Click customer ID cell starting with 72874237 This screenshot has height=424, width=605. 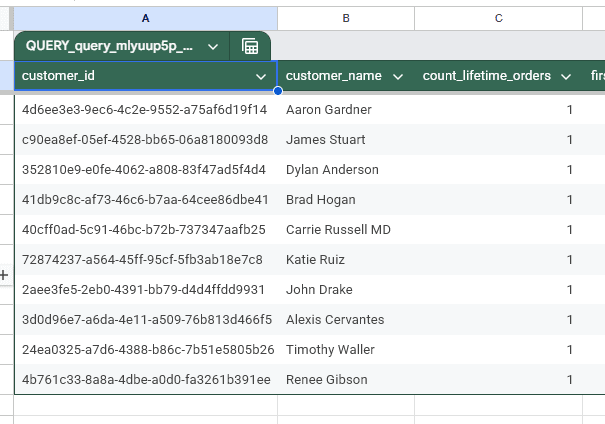(142, 260)
